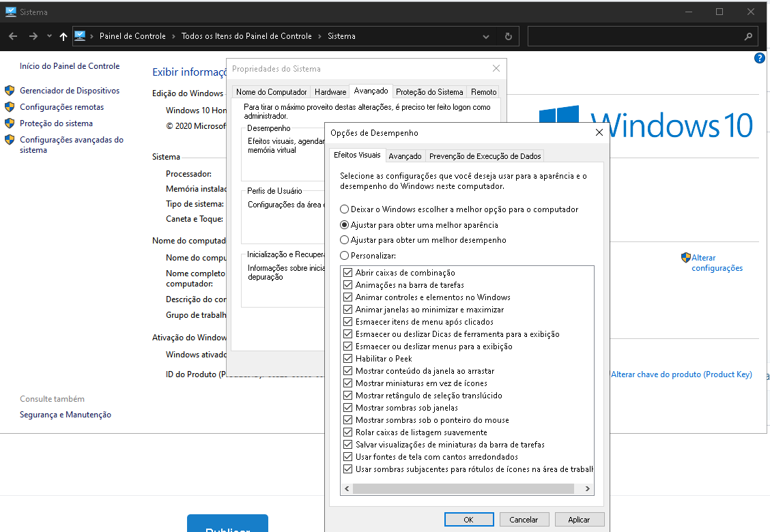
Task: Click the horizontal scrollbar thumb in effects list
Action: coord(463,489)
